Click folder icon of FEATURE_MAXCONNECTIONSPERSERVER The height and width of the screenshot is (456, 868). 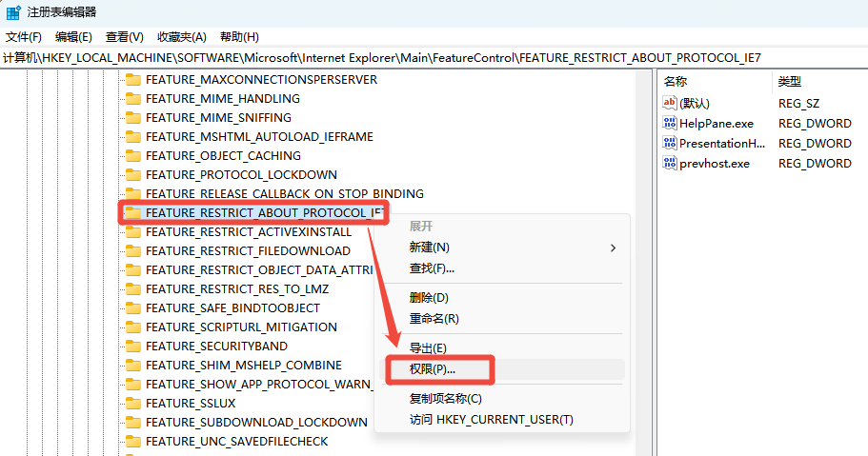[132, 80]
